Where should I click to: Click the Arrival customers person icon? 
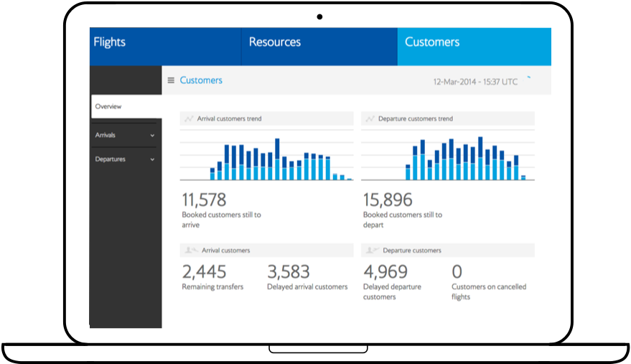[x=191, y=251]
